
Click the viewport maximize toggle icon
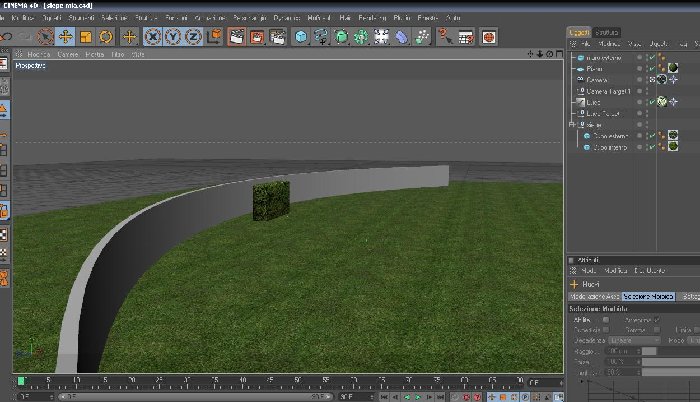[x=559, y=54]
